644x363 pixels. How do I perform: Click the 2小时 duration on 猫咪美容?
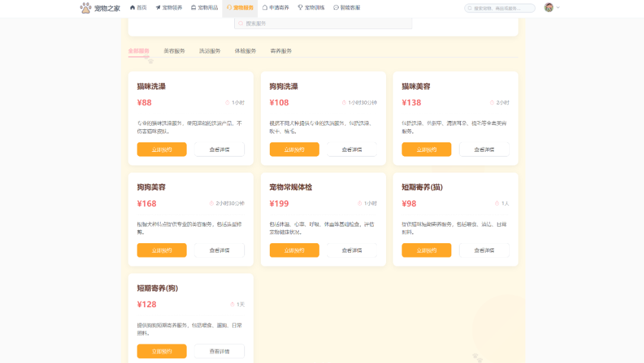tap(502, 103)
